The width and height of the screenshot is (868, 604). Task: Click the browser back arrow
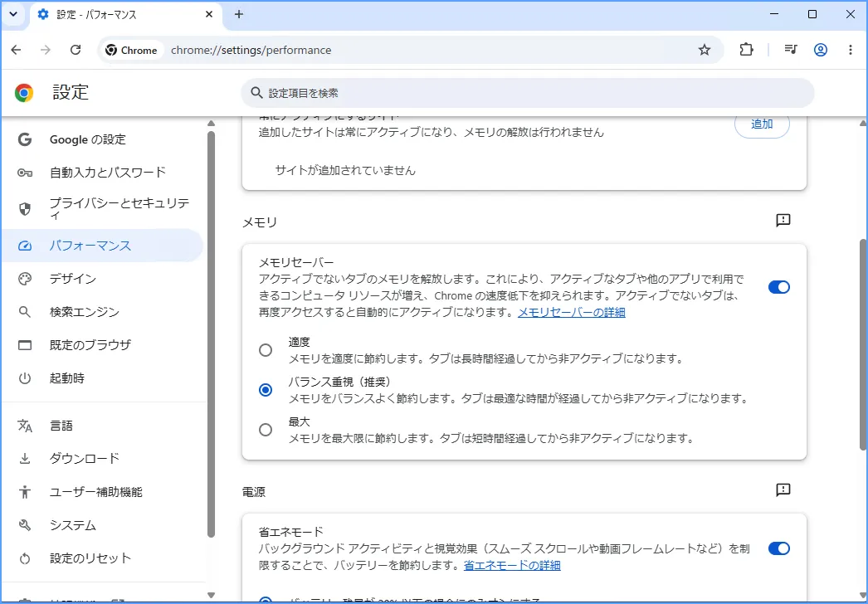[x=16, y=50]
